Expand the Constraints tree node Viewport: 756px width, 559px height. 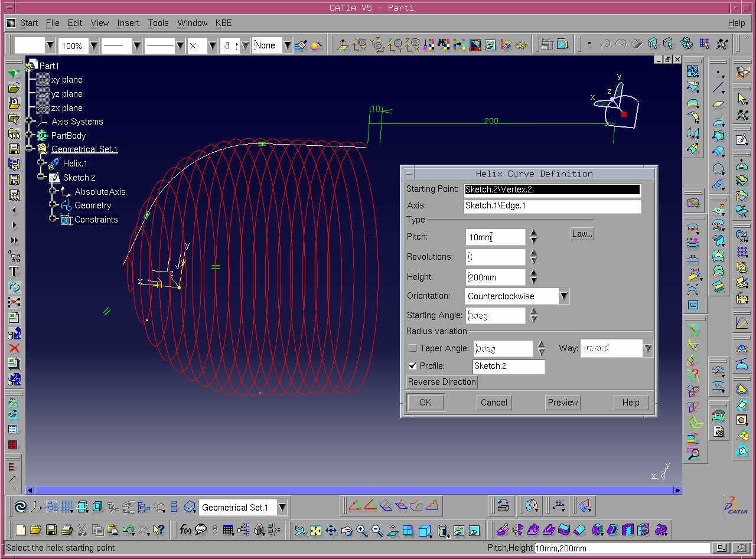53,219
